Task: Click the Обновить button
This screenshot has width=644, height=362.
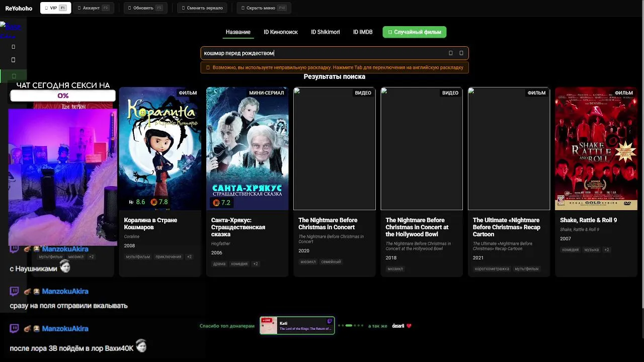Action: point(145,8)
